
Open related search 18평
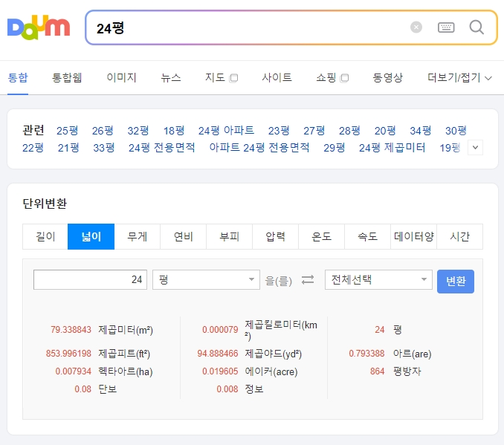point(174,131)
